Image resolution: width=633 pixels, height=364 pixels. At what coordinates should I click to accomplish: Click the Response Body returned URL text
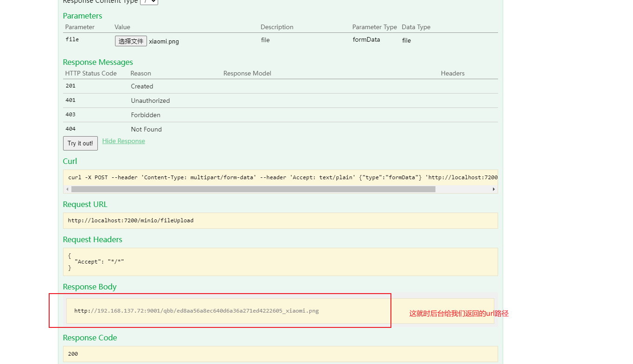(x=197, y=311)
